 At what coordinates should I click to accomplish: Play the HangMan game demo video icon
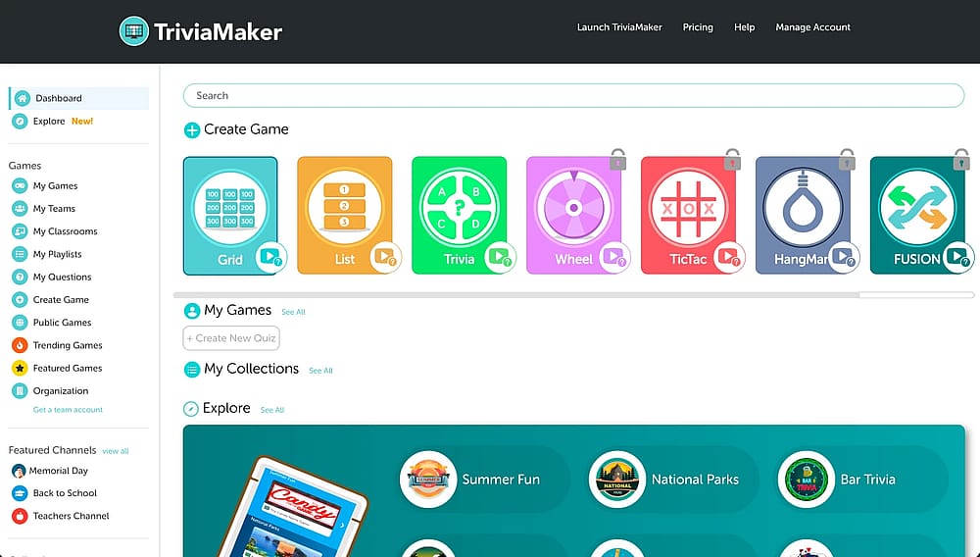(x=843, y=257)
